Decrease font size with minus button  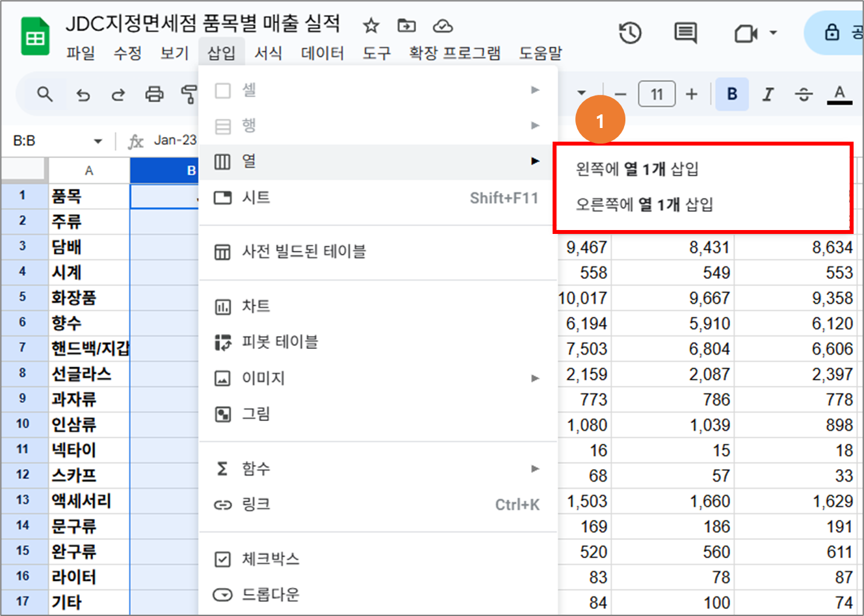[x=620, y=95]
